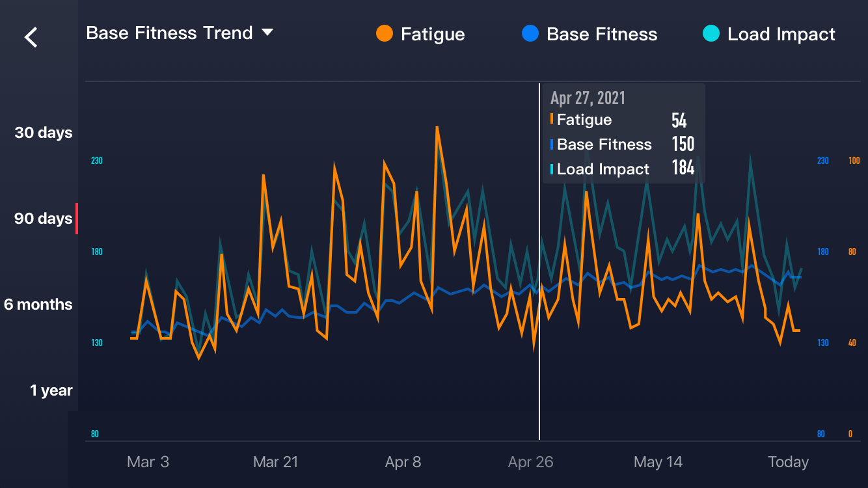The width and height of the screenshot is (868, 488).
Task: Jump to the Today axis label
Action: pos(788,462)
